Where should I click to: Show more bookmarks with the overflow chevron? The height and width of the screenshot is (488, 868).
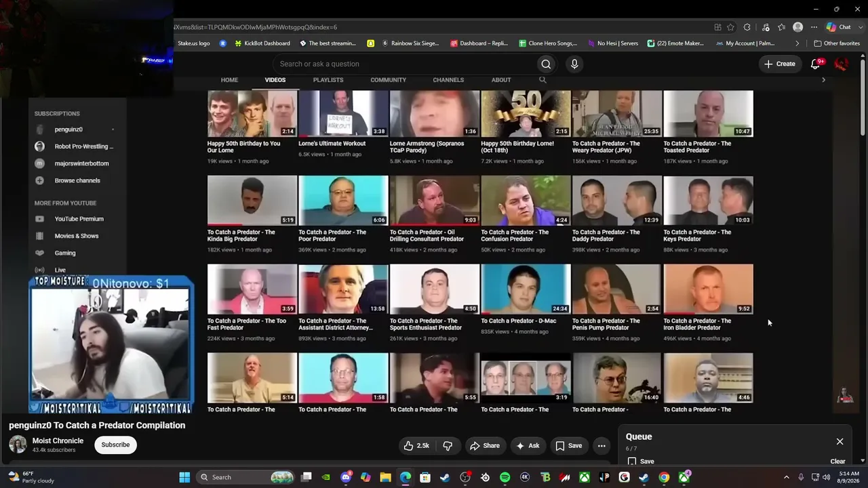click(797, 43)
